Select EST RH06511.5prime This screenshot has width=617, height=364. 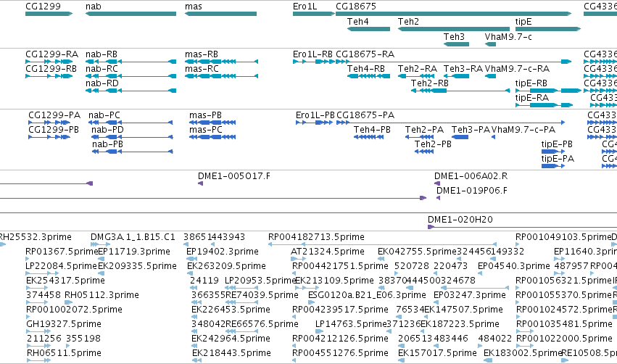click(64, 353)
